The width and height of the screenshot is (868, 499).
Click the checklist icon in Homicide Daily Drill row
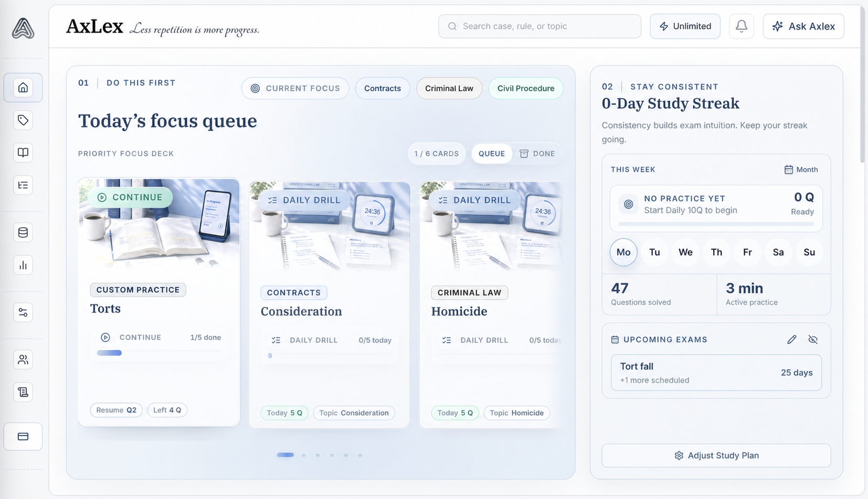click(447, 340)
